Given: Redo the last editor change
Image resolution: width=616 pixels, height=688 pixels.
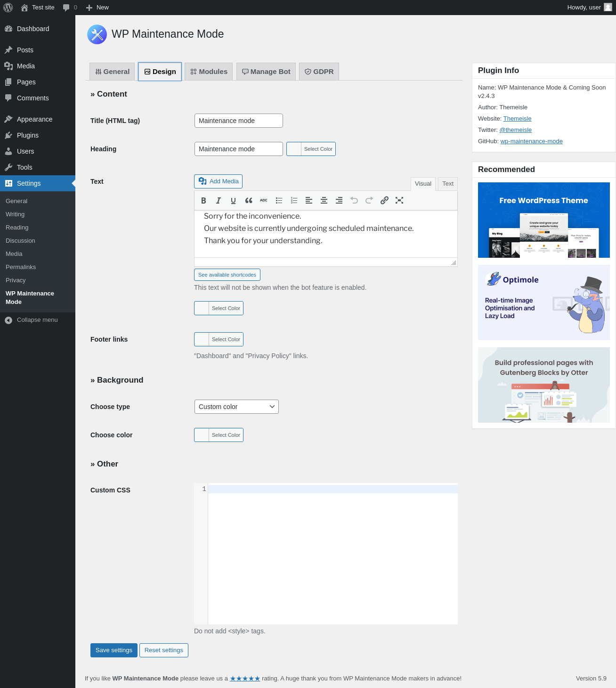Looking at the screenshot, I should [369, 200].
